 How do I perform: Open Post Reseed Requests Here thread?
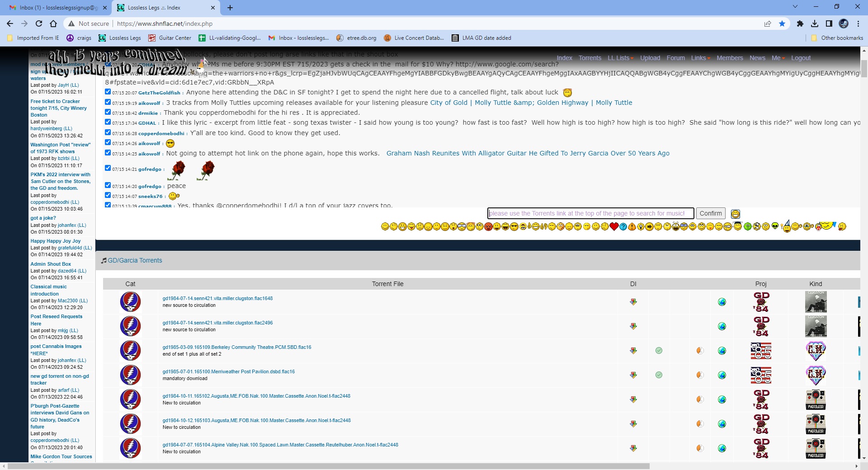(56, 320)
